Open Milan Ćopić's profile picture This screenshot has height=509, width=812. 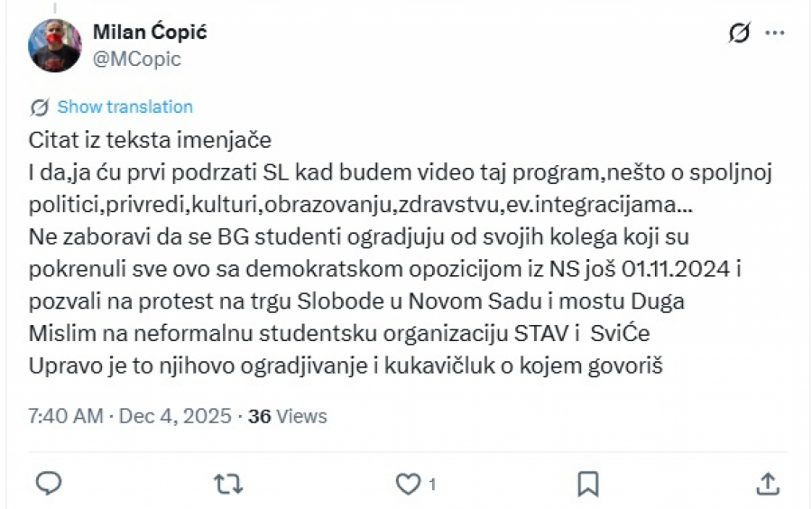(55, 45)
